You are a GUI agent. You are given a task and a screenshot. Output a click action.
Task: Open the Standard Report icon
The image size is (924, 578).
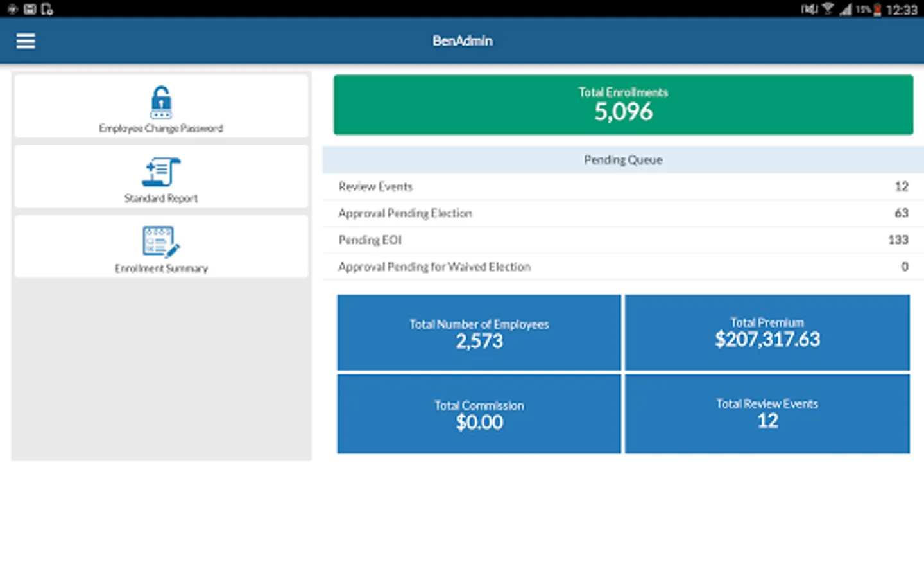[161, 172]
